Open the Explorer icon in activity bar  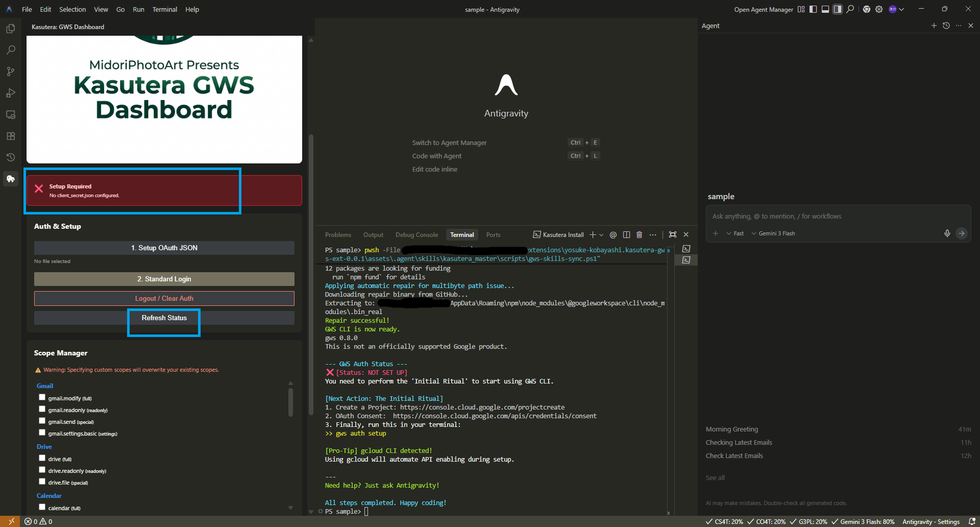click(10, 29)
